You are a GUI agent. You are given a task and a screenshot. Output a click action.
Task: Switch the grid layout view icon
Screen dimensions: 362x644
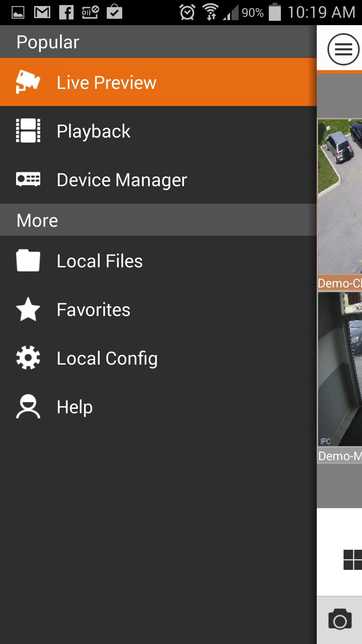point(353,559)
